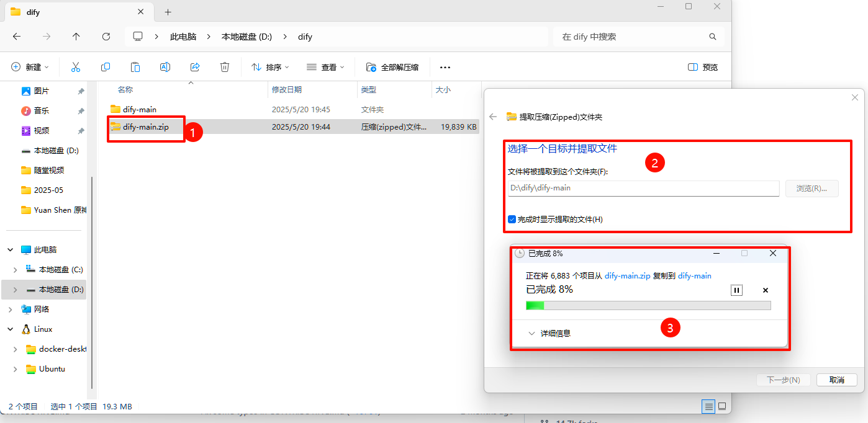The image size is (868, 423).
Task: Expand the docker-desktop tree node
Action: [x=16, y=349]
